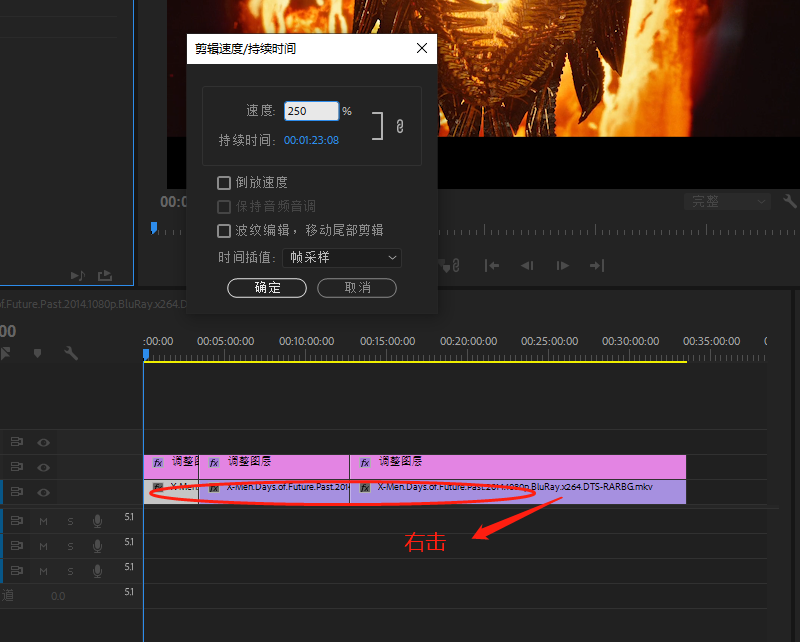800x642 pixels.
Task: Confirm the dialog with 确定
Action: 267,288
